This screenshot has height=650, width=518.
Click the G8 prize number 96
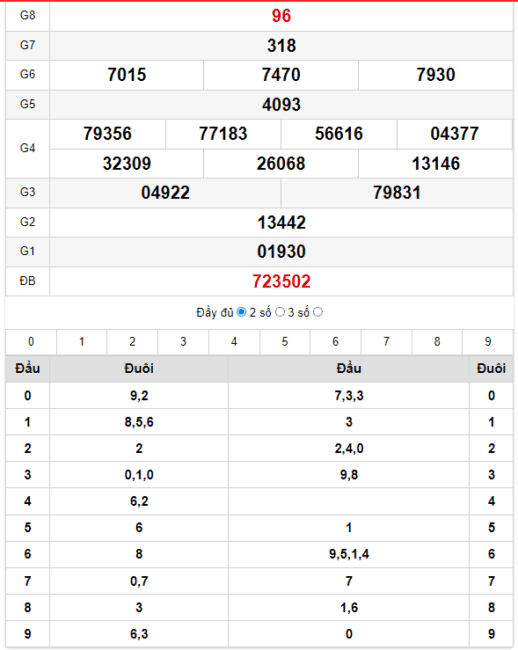coord(281,16)
